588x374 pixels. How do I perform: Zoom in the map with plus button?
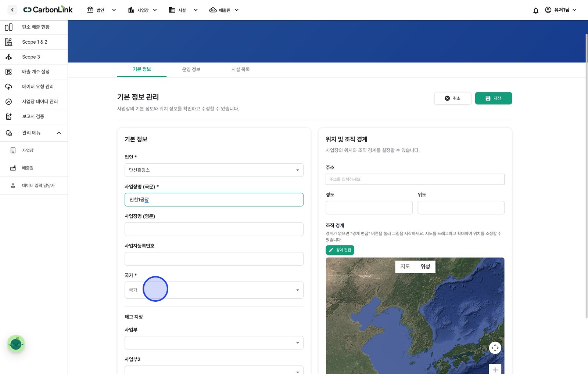(x=495, y=369)
